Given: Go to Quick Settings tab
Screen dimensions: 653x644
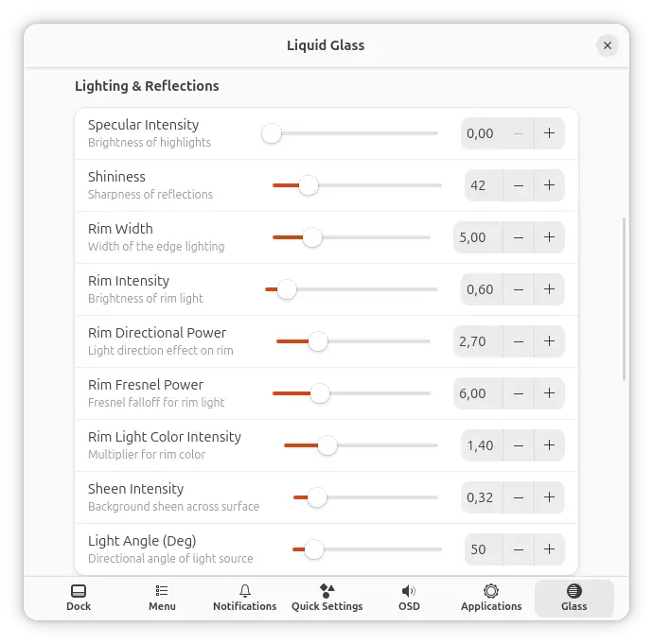Looking at the screenshot, I should (x=326, y=599).
